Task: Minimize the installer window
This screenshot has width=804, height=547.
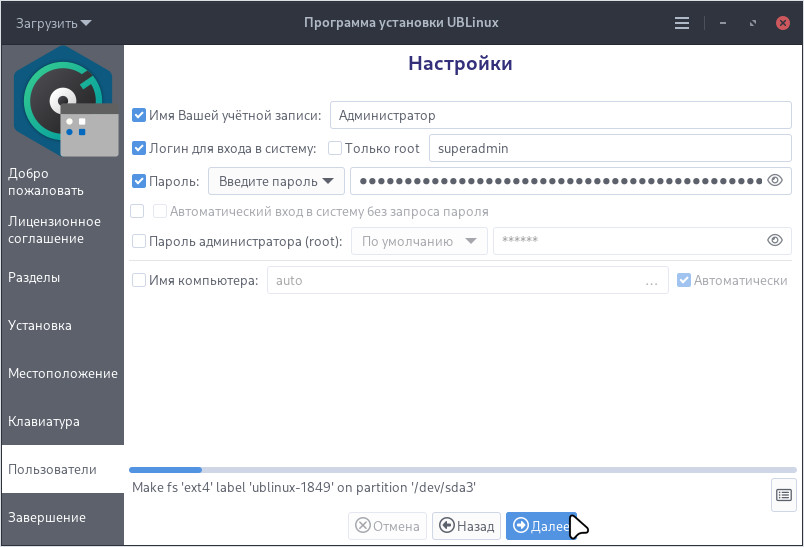Action: tap(722, 23)
